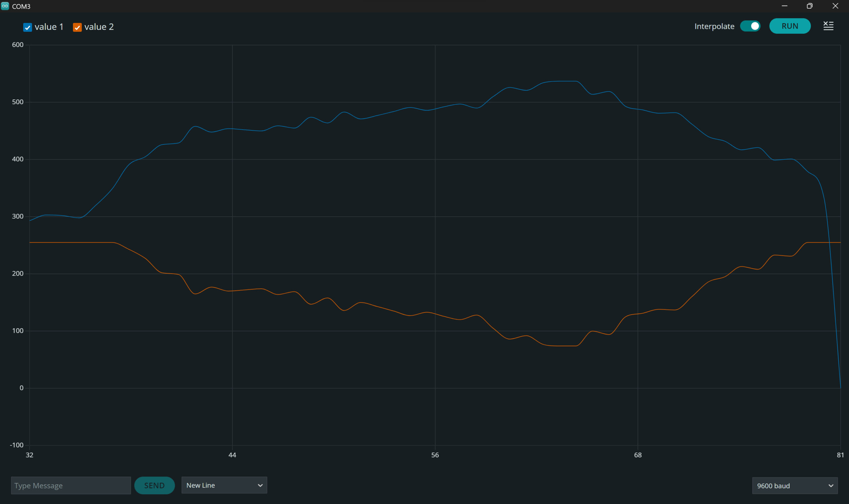The height and width of the screenshot is (504, 849).
Task: Focus the Type Message input field
Action: click(x=71, y=486)
